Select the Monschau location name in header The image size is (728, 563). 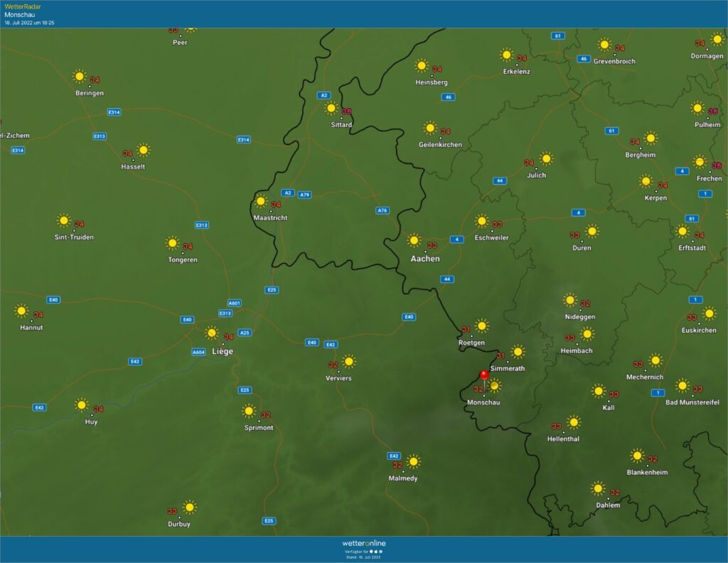19,15
